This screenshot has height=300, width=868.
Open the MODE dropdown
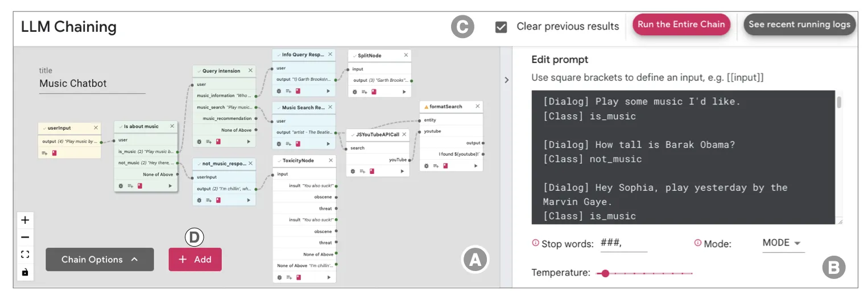(x=782, y=243)
